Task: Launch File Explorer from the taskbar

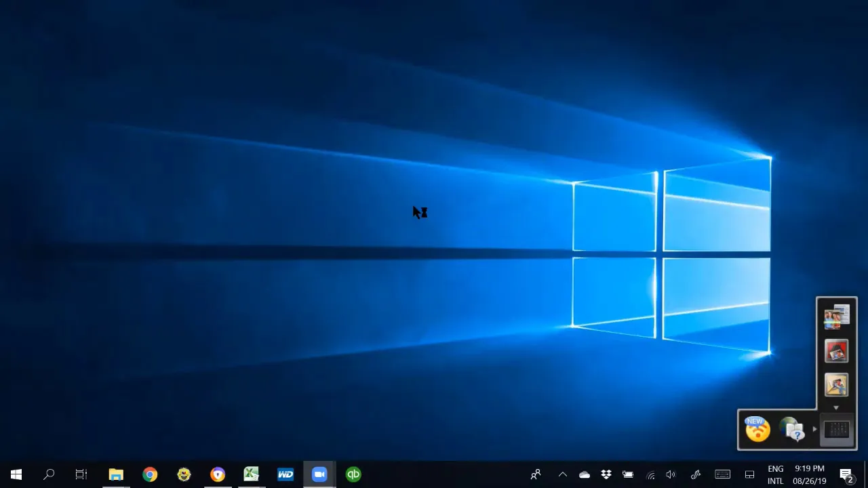Action: pos(116,474)
